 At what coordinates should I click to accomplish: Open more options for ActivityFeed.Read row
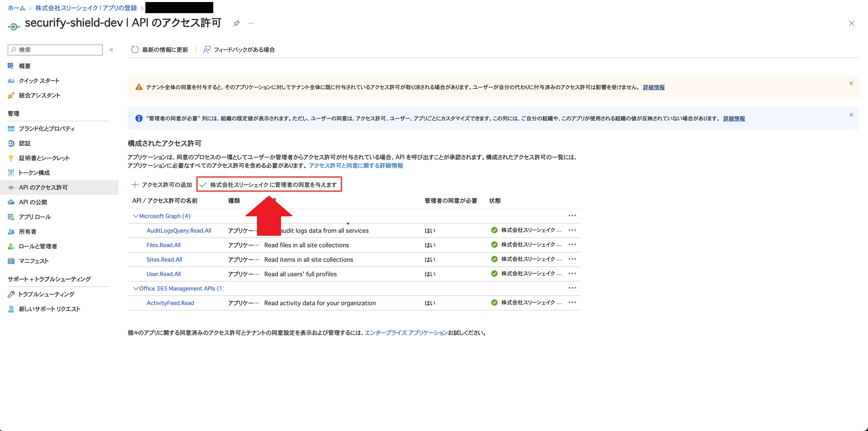pyautogui.click(x=572, y=302)
